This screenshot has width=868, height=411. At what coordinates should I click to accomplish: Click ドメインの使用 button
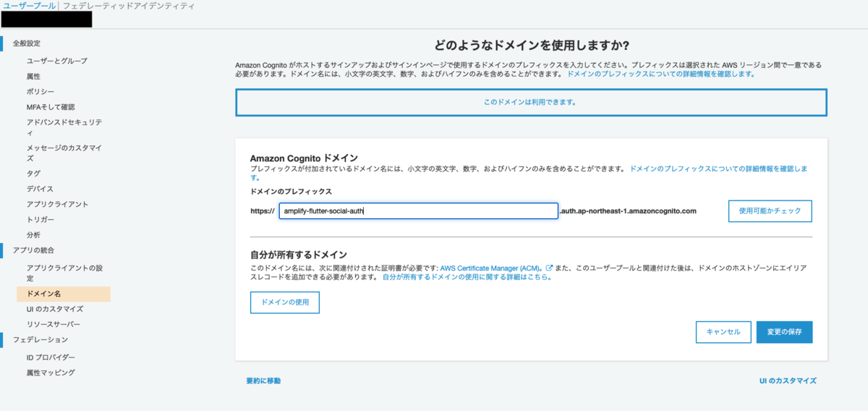(285, 302)
